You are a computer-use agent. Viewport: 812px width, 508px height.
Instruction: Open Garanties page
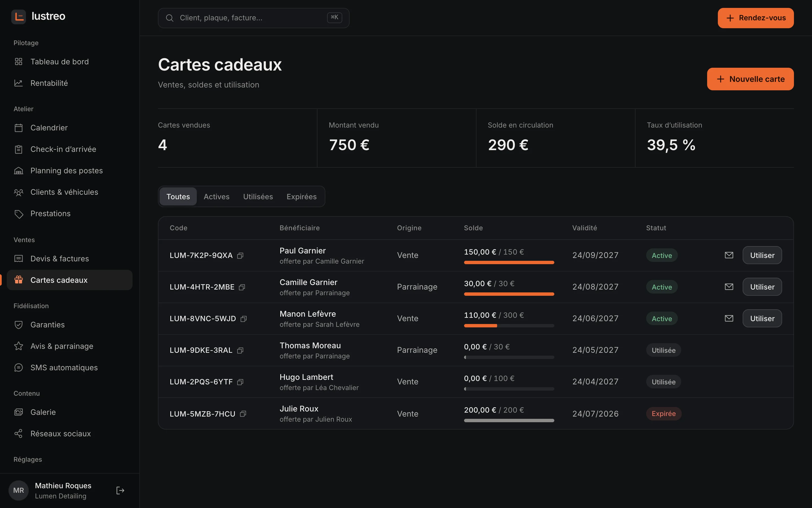(69, 325)
